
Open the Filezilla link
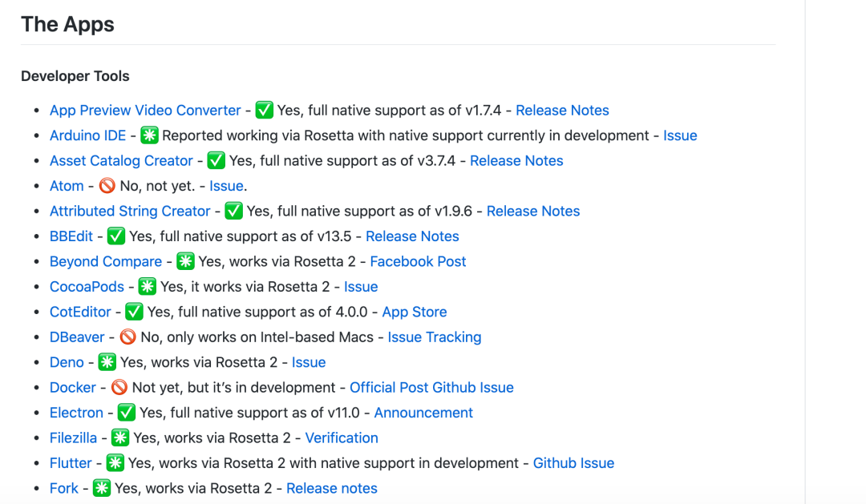coord(73,438)
